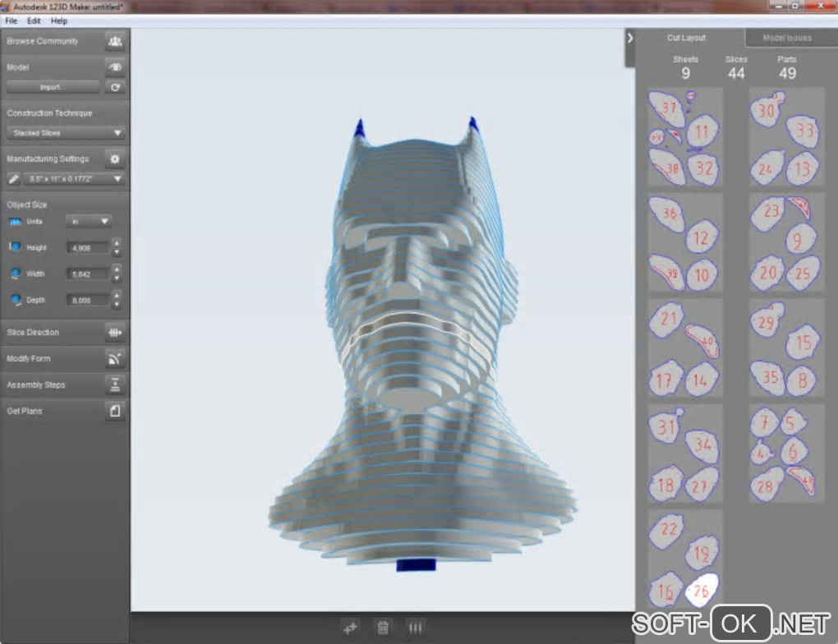Viewport: 838px width, 644px height.
Task: Select part 20 in cut layout
Action: point(768,273)
